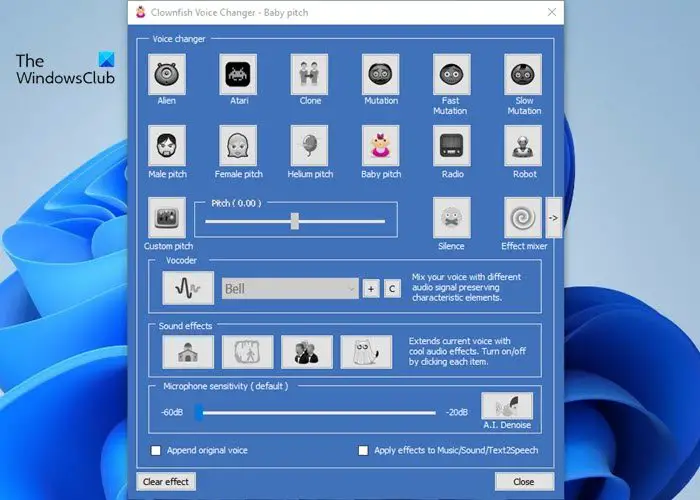Click the Clownfish title bar app icon
The image size is (700, 500).
coord(141,12)
